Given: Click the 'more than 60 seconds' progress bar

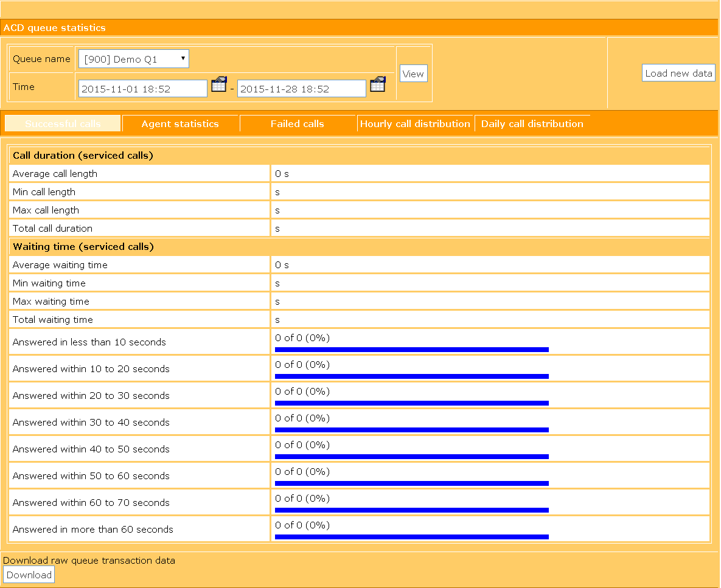Looking at the screenshot, I should pyautogui.click(x=411, y=537).
